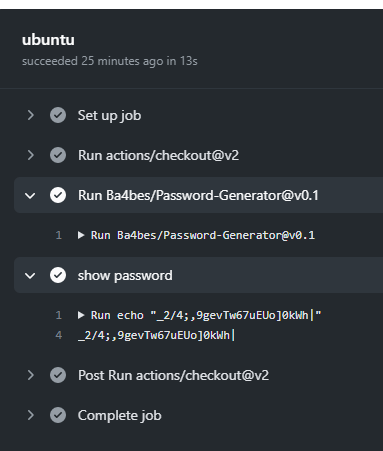Unfold the Run echo log group triangle
Screen dimensions: 383x451
coord(81,315)
